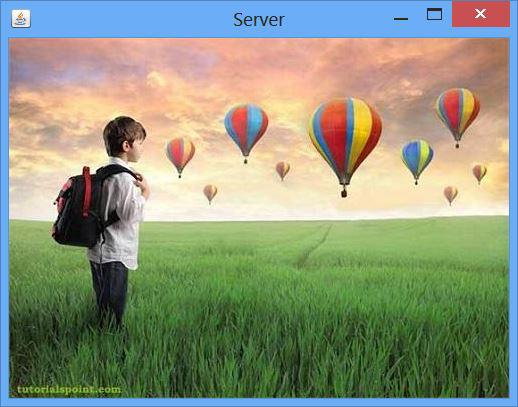Click the tutorialspoint.com watermark text
This screenshot has width=518, height=407.
coord(69,389)
